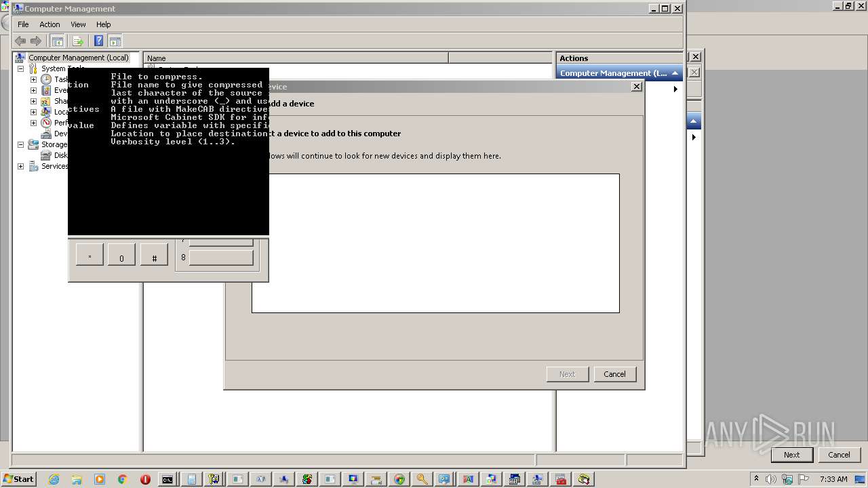
Task: Toggle the Show/Hide Action Pane toolbar icon
Action: (x=115, y=41)
